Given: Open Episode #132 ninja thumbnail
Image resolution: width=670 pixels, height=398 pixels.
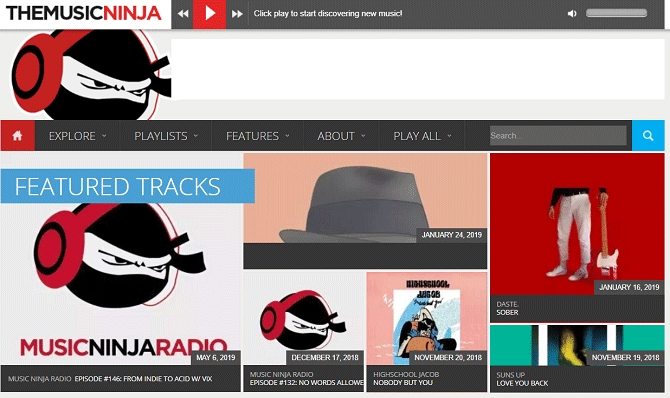Looking at the screenshot, I should [303, 318].
